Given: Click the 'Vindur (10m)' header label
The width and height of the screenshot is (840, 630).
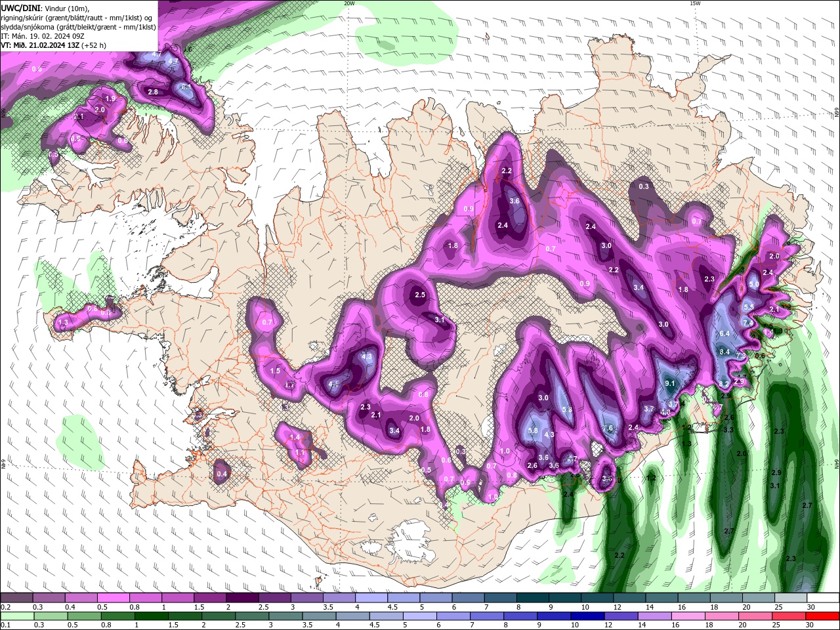Looking at the screenshot, I should (x=67, y=8).
